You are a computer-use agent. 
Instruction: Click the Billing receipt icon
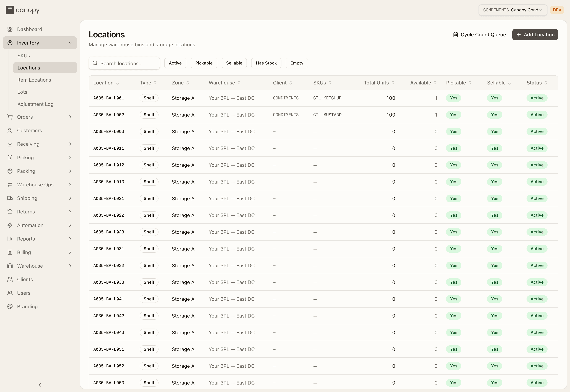click(10, 252)
